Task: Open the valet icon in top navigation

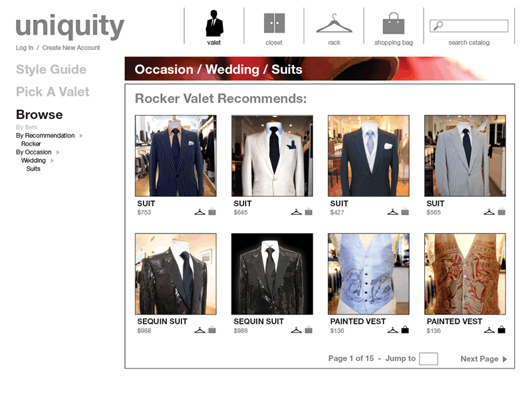Action: click(x=214, y=23)
